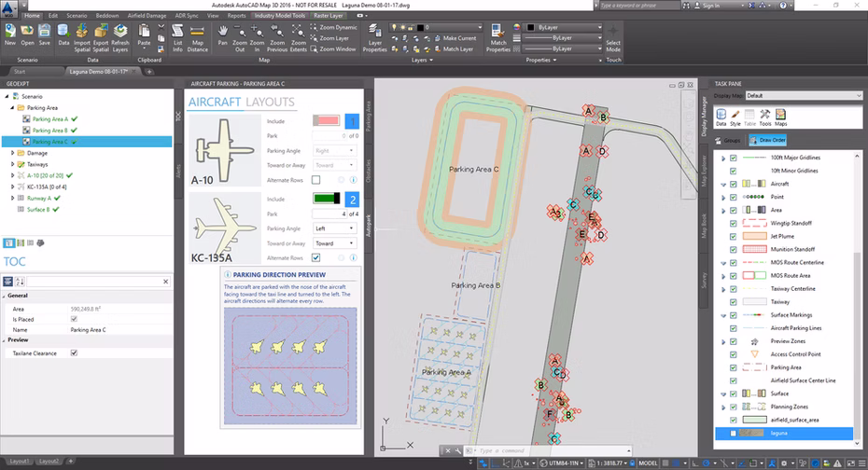Click the Zoom Window button
This screenshot has height=470, width=868.
pos(332,48)
